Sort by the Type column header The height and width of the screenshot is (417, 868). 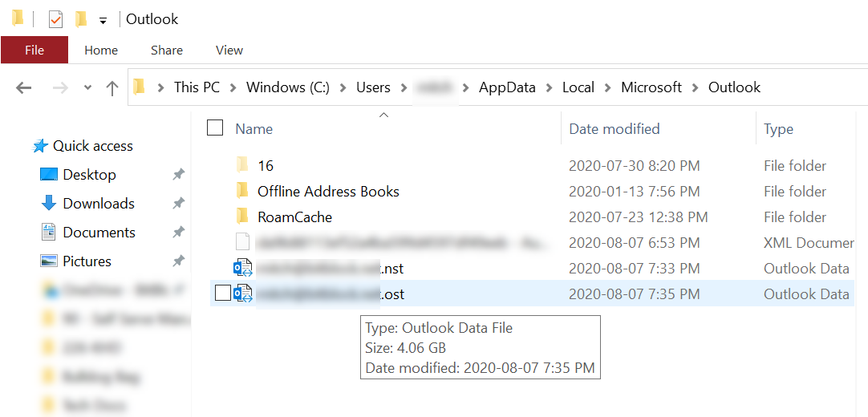tap(778, 129)
